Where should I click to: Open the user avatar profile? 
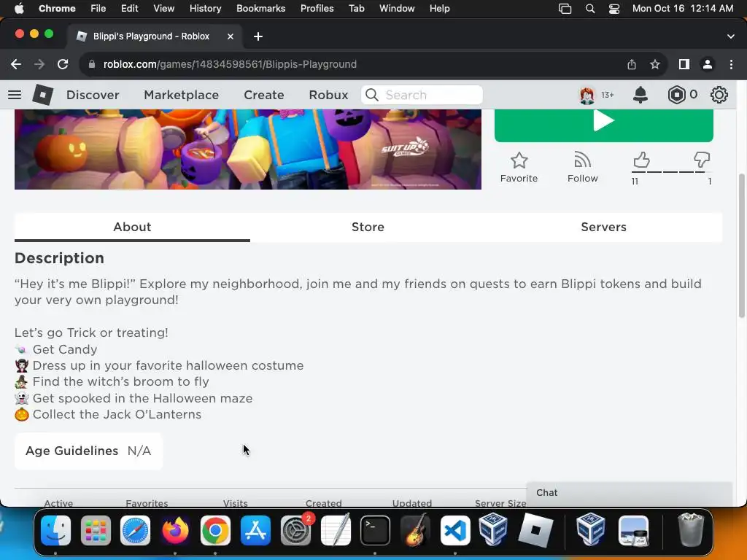[x=587, y=95]
